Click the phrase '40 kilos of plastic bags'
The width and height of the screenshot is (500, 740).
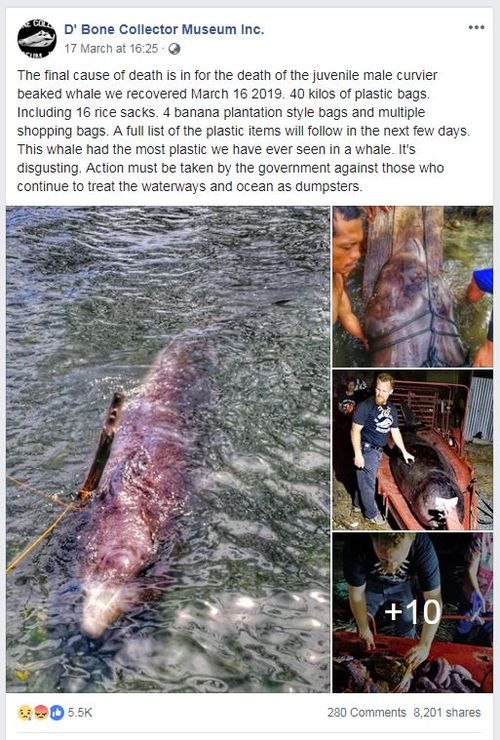click(x=359, y=93)
